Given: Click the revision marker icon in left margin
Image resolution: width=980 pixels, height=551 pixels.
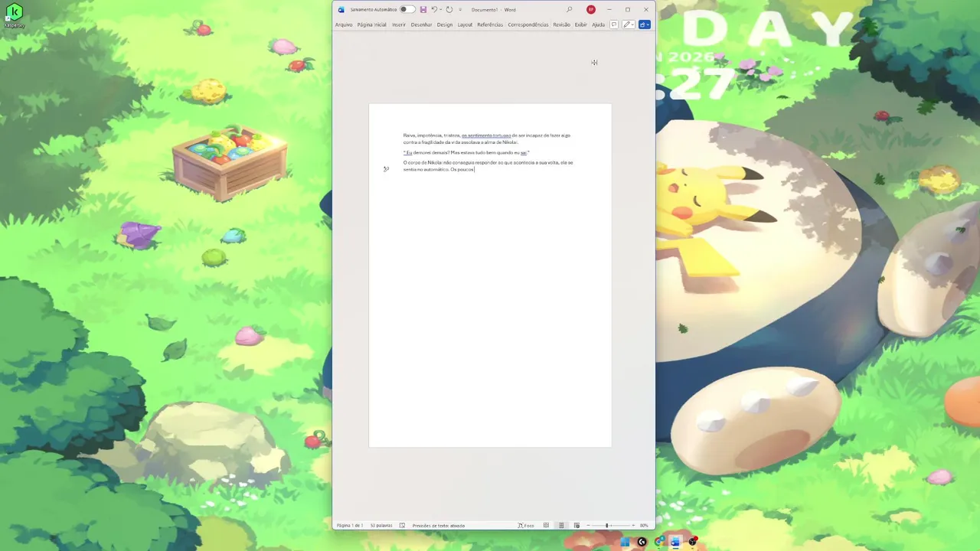Looking at the screenshot, I should 386,169.
